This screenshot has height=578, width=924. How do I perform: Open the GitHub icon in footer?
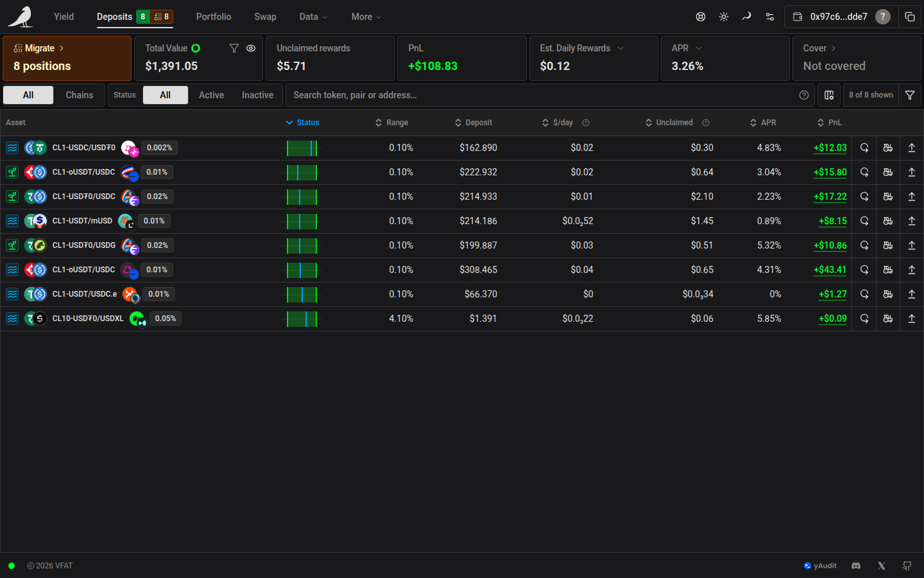(907, 566)
